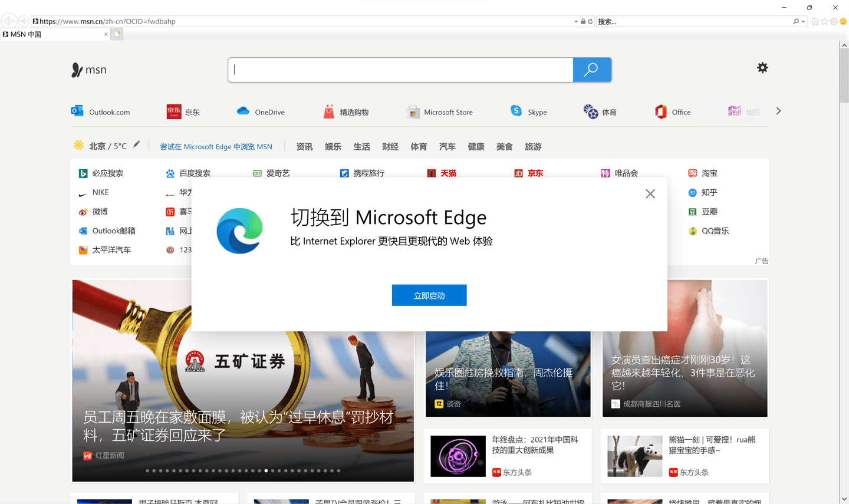Open the 京东 shortcut in top bar
This screenshot has width=849, height=504.
click(x=183, y=111)
